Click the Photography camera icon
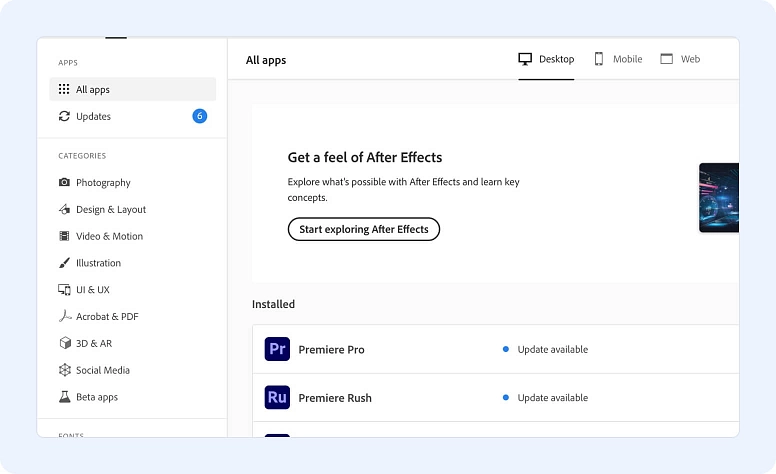 pos(64,183)
